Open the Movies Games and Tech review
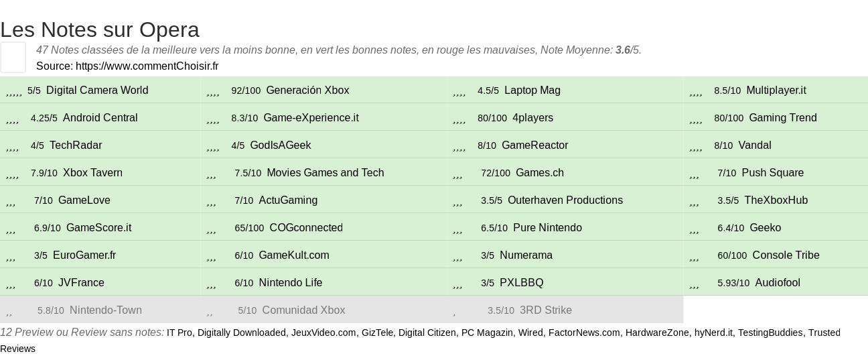 tap(325, 173)
